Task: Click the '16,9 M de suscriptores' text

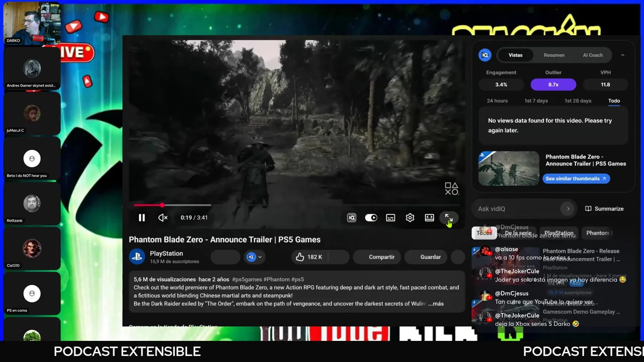Action: (174, 261)
